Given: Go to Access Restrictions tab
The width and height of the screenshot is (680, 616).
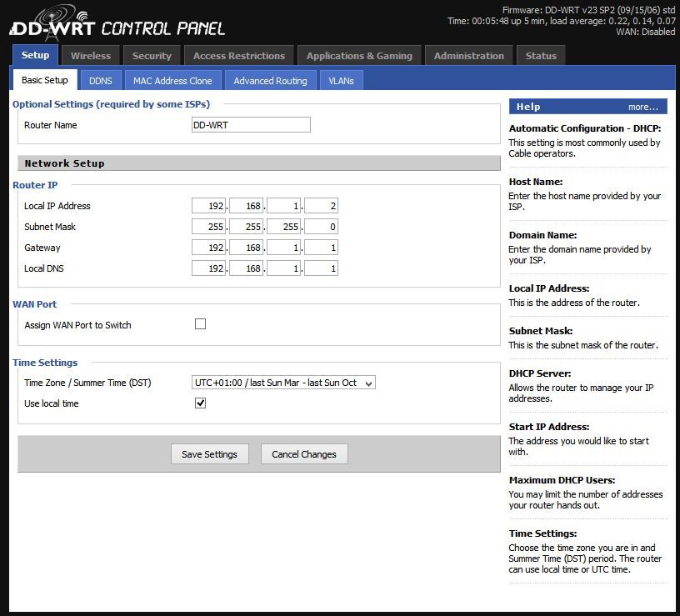Looking at the screenshot, I should coord(239,56).
